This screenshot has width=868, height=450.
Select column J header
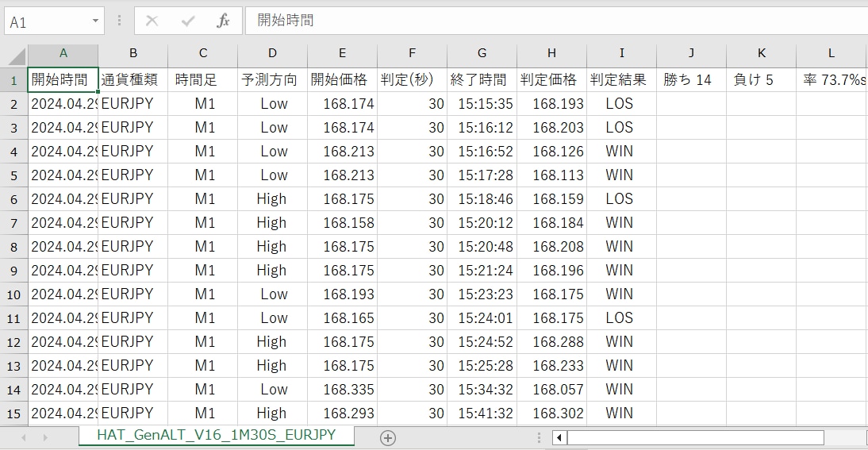691,54
